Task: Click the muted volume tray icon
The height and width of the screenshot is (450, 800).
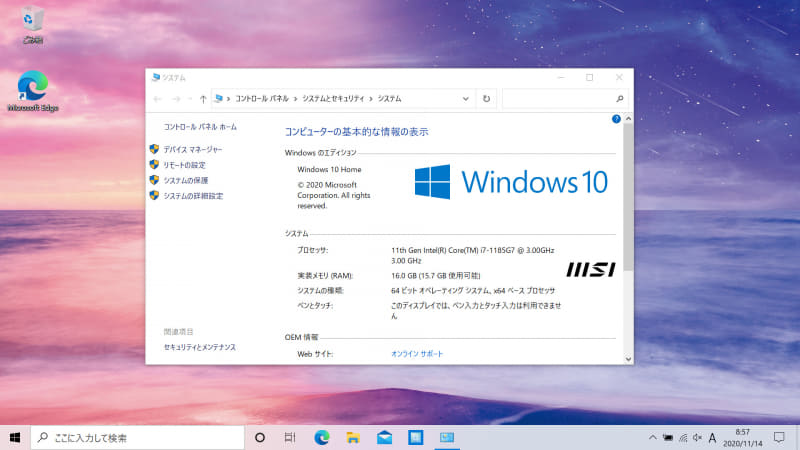Action: [697, 437]
